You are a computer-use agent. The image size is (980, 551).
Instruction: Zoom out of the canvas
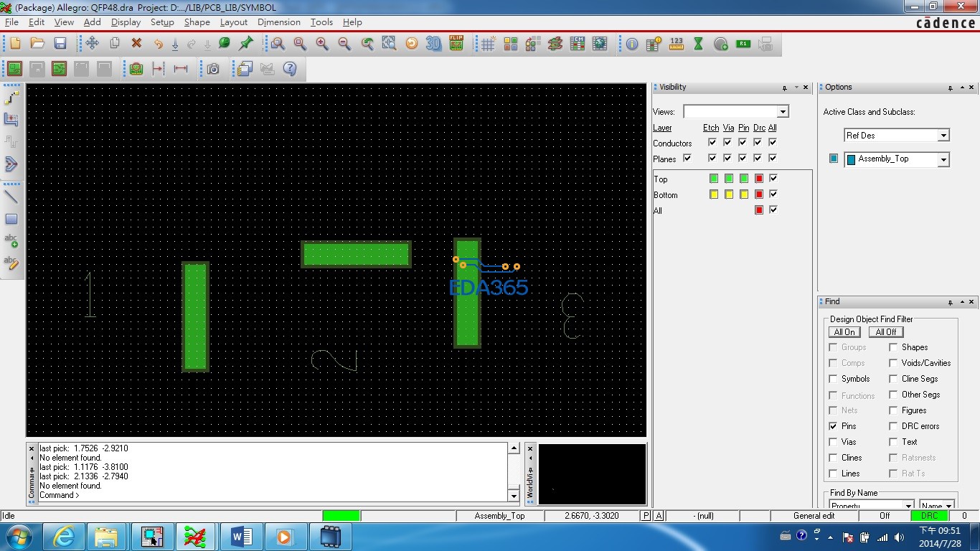[x=344, y=44]
